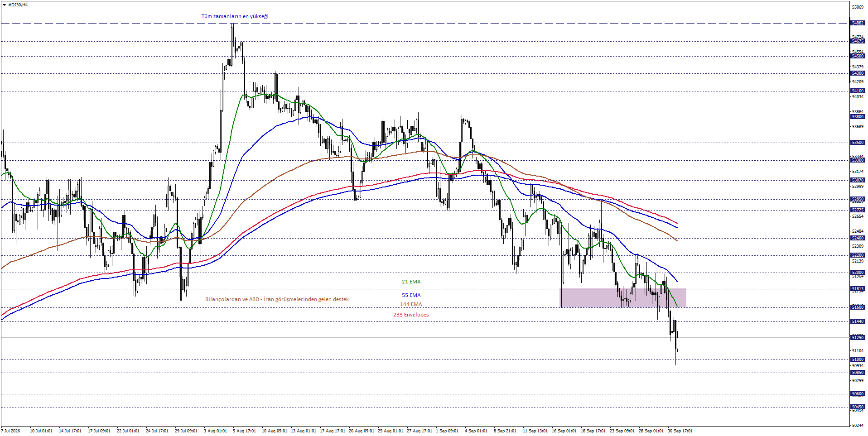
Task: Click the 52200 price level tag
Action: click(x=858, y=255)
